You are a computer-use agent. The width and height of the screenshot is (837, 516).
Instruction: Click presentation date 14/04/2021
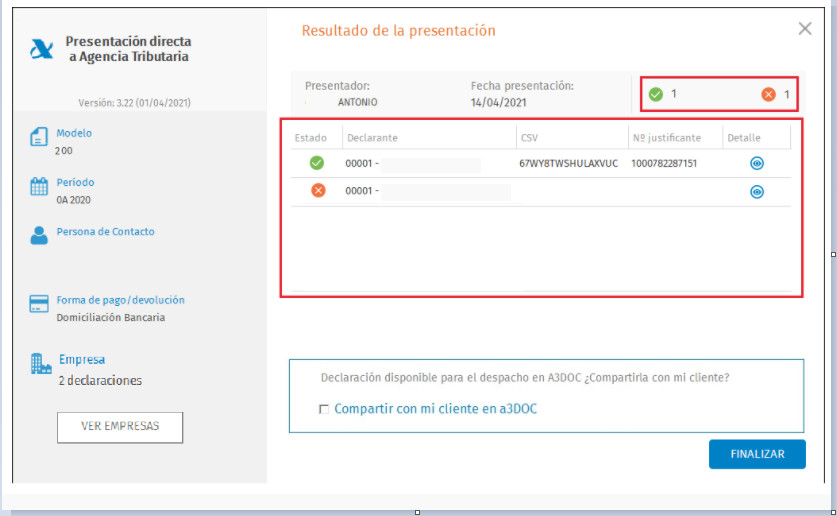pos(499,102)
